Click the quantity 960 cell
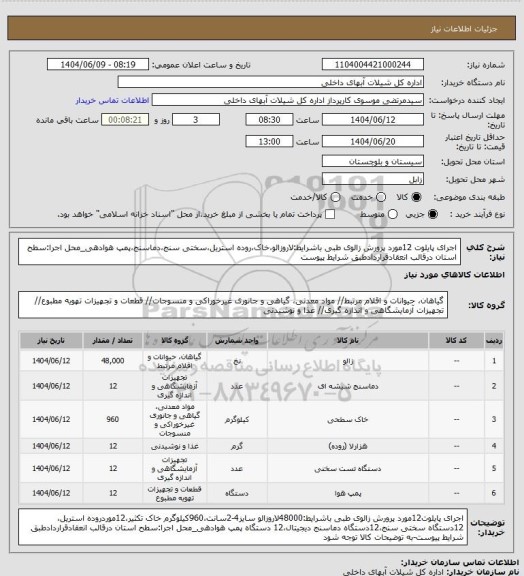Image resolution: width=524 pixels, height=576 pixels. click(x=112, y=420)
